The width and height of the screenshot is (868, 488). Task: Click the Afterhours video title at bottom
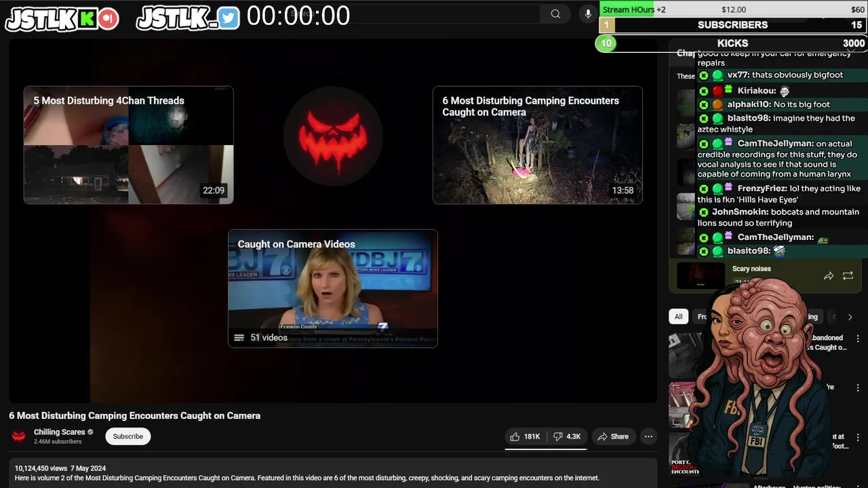pyautogui.click(x=797, y=485)
